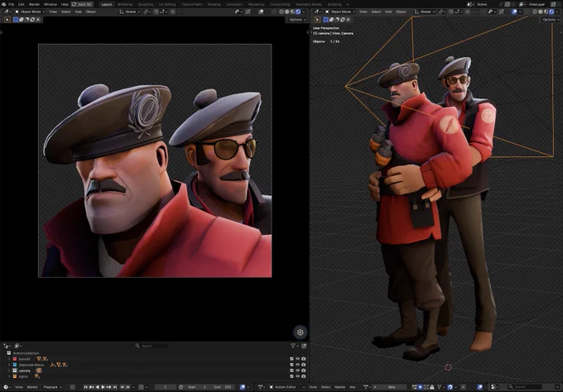Switch to the Geometry Nodes workspace tab
The image size is (563, 392).
tap(309, 4)
